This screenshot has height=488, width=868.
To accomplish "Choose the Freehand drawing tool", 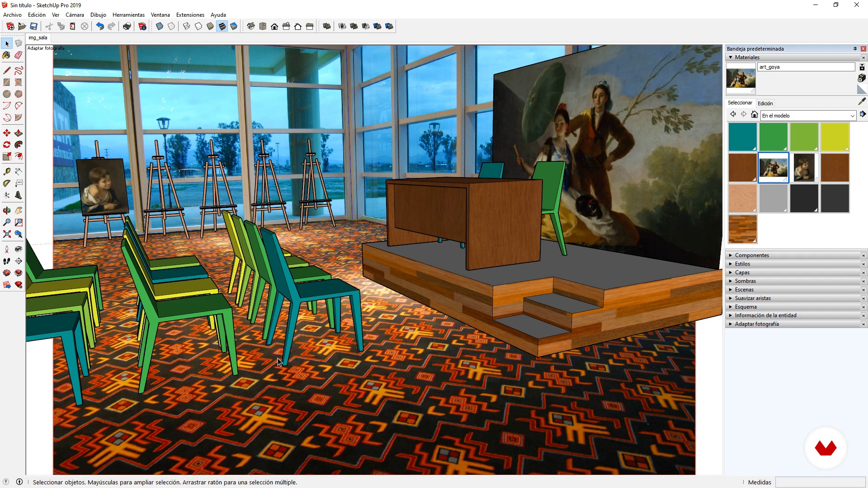I will 19,70.
